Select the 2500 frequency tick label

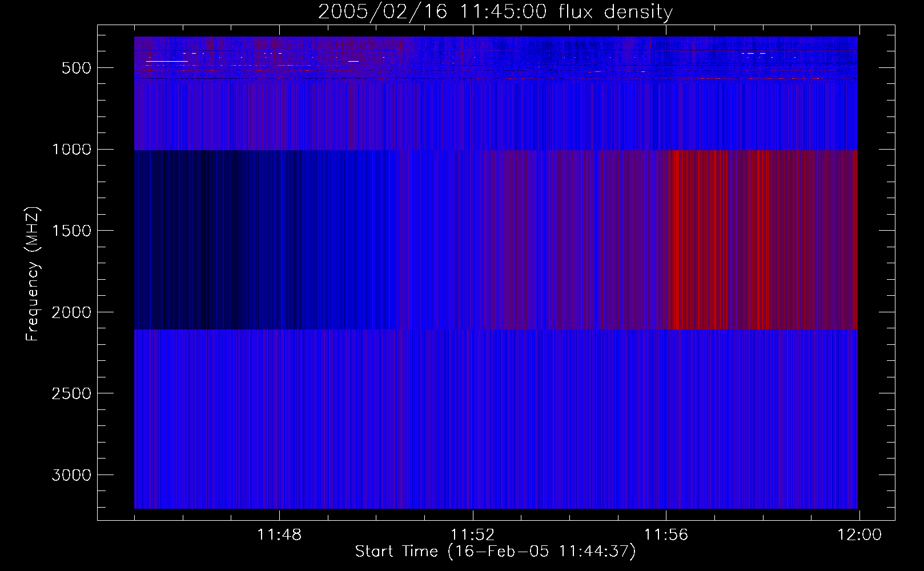[x=71, y=393]
